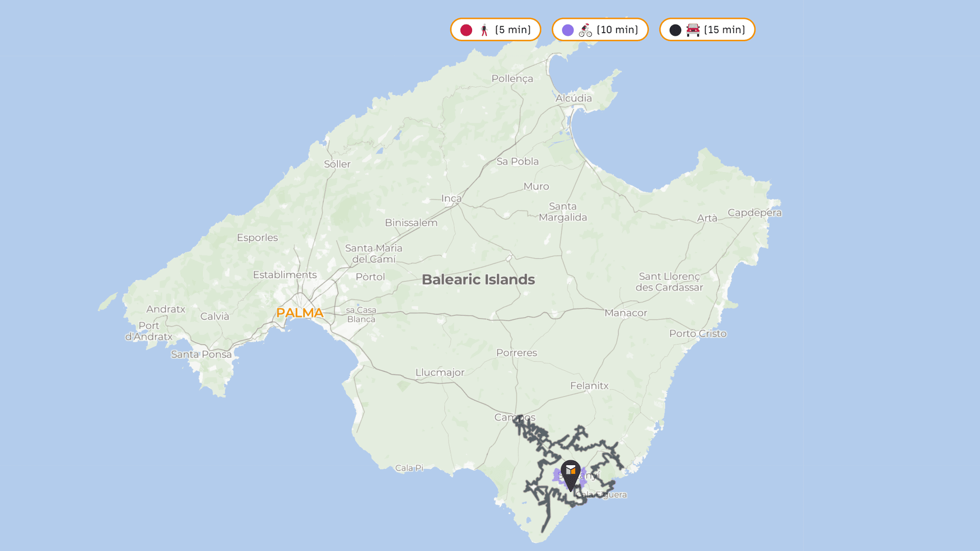Click the Sóller town label

(337, 164)
